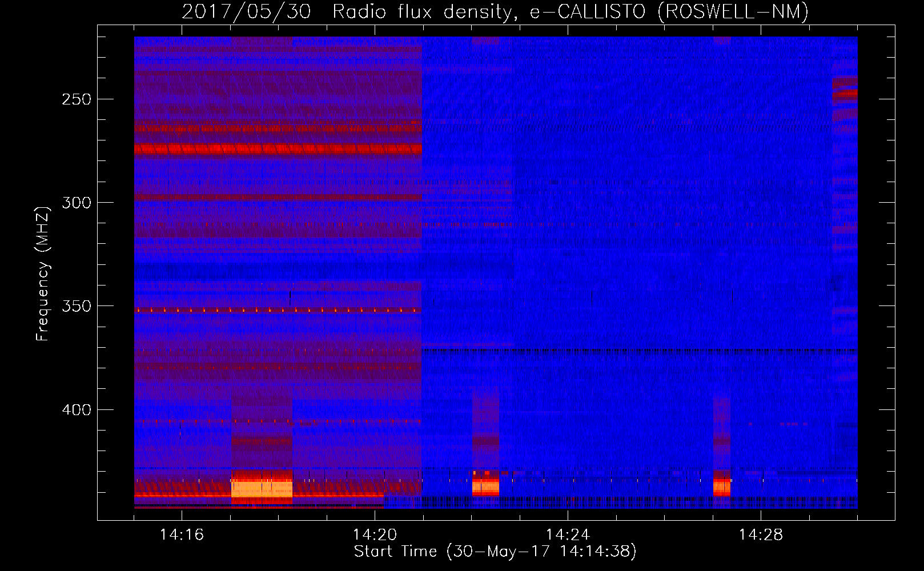The width and height of the screenshot is (924, 571).
Task: Click the 400 frequency tick label
Action: [77, 410]
